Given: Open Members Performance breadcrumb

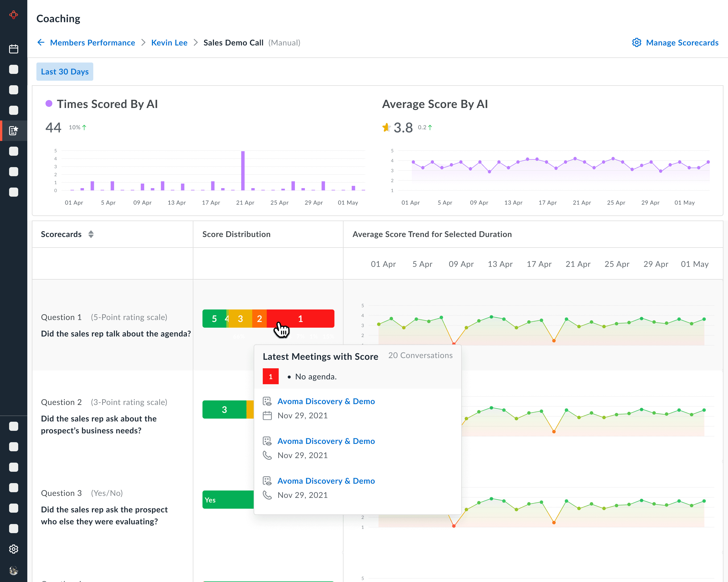Looking at the screenshot, I should (92, 43).
